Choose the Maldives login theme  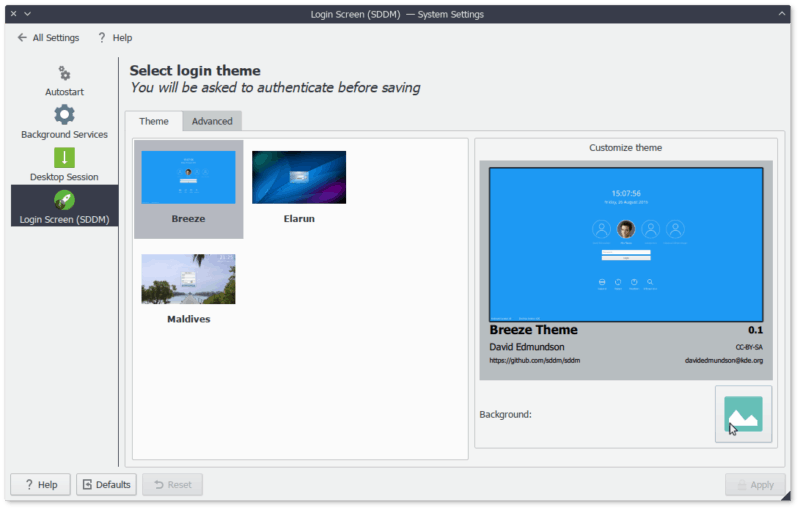click(188, 288)
